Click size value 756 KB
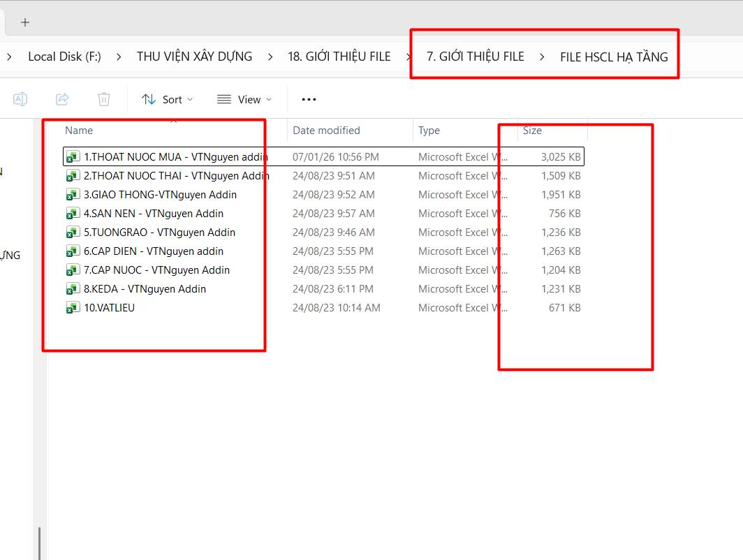743x560 pixels. coord(565,214)
